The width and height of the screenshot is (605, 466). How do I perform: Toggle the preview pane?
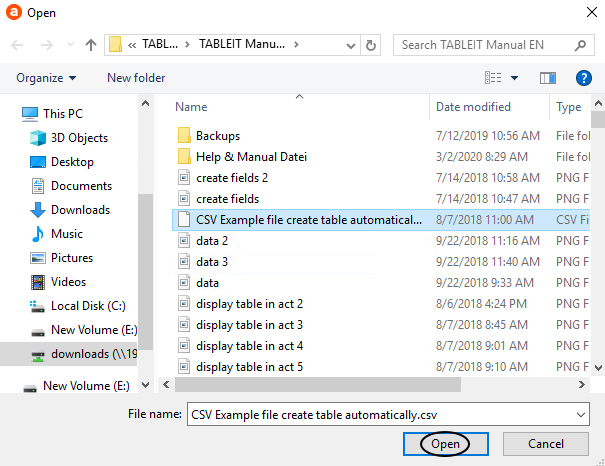point(548,78)
